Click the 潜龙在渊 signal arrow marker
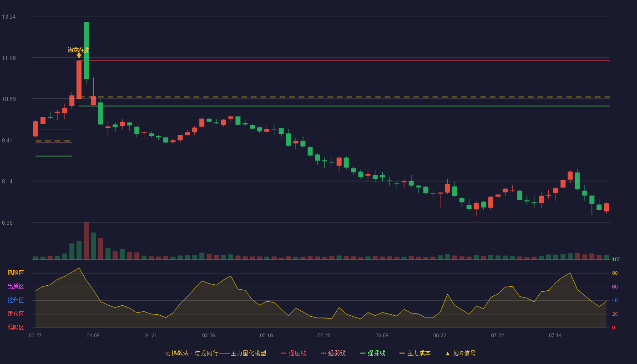637x364 pixels. [79, 56]
